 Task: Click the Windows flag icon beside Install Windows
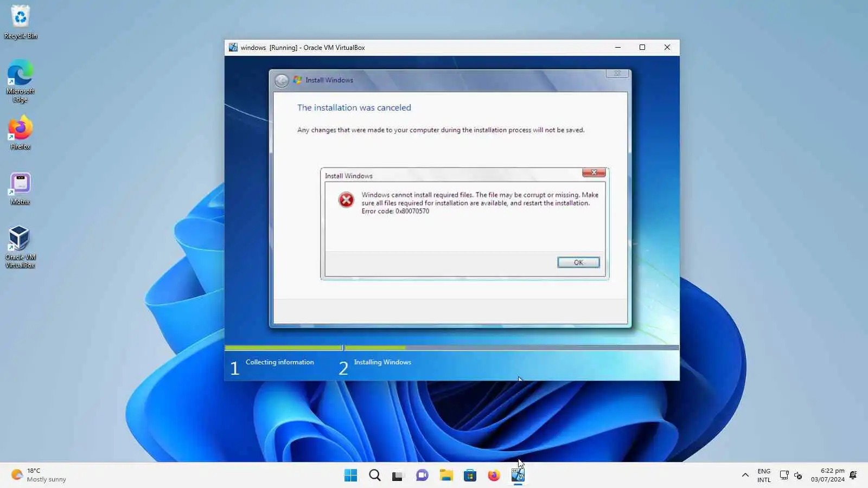tap(297, 80)
